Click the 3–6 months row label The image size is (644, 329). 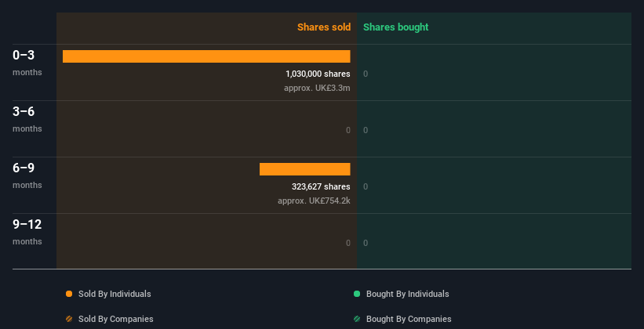click(x=27, y=119)
